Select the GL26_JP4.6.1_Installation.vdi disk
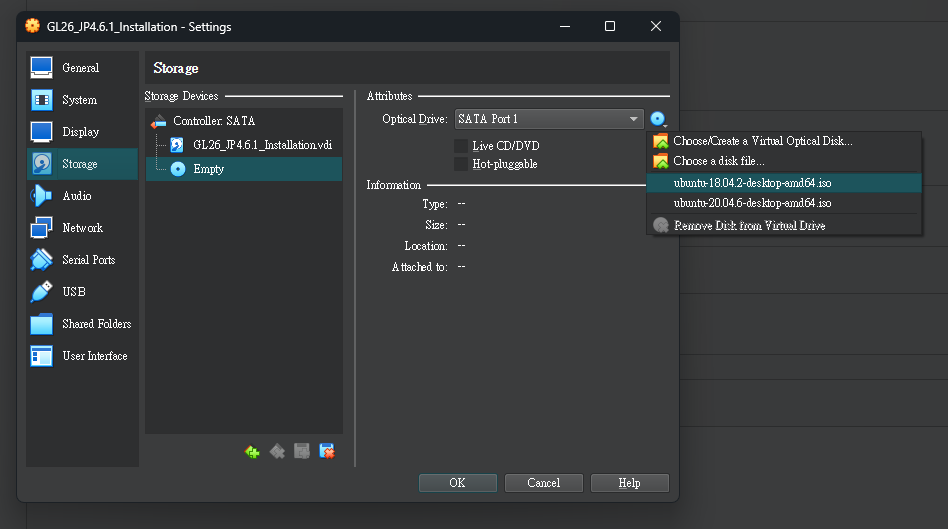Viewport: 948px width, 529px height. (x=261, y=145)
